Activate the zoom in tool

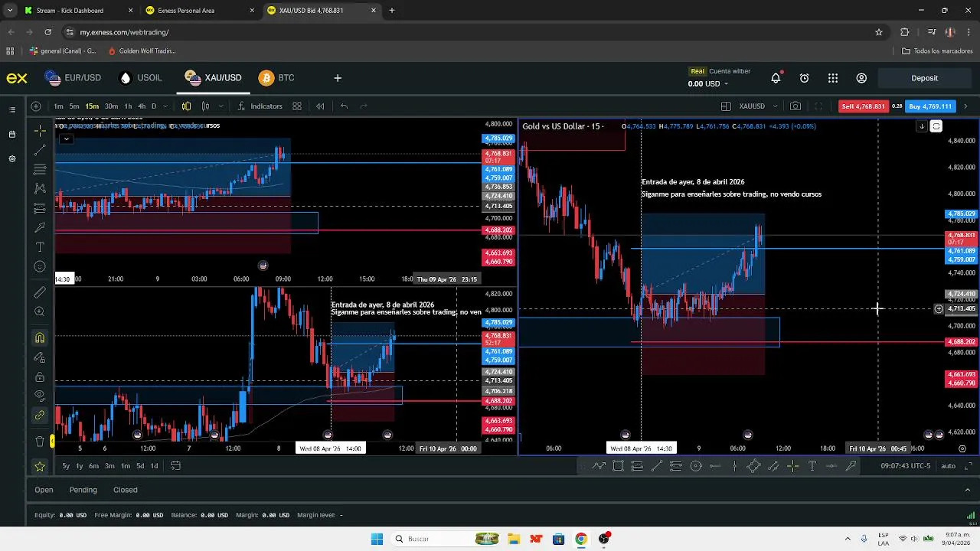click(40, 311)
